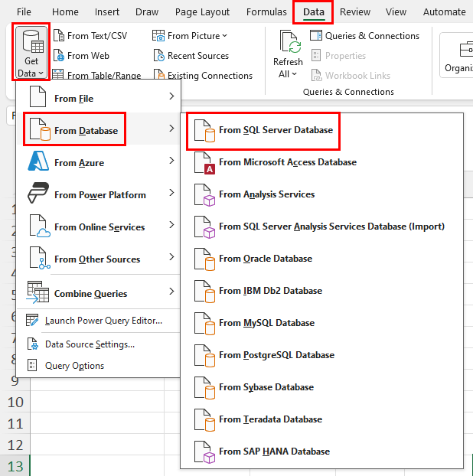Open the File tab
This screenshot has width=473, height=476.
point(24,11)
